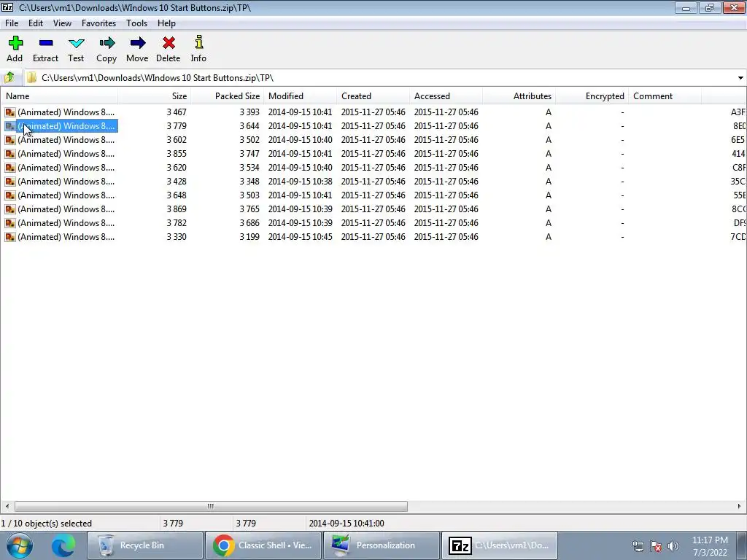Sort by the Name column header
The width and height of the screenshot is (747, 560).
[x=59, y=96]
